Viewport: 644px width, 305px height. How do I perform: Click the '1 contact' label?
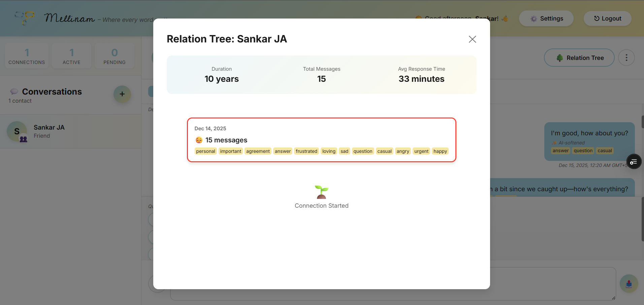[20, 101]
